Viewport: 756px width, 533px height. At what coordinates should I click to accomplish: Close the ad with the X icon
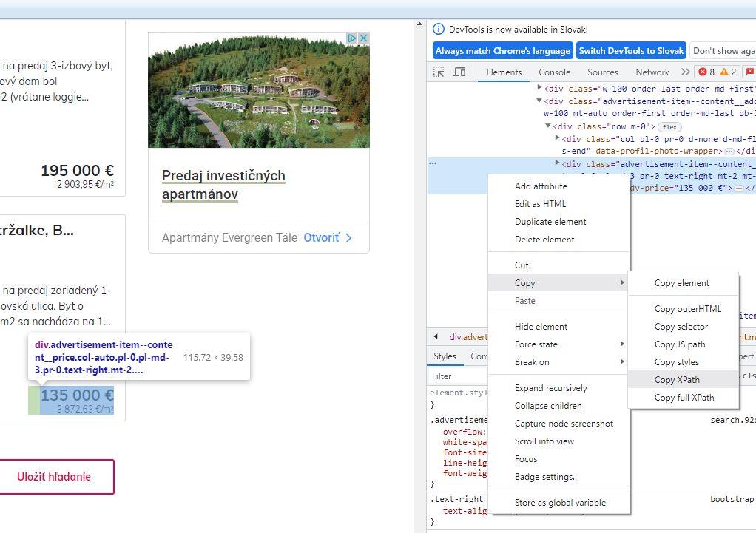[363, 38]
